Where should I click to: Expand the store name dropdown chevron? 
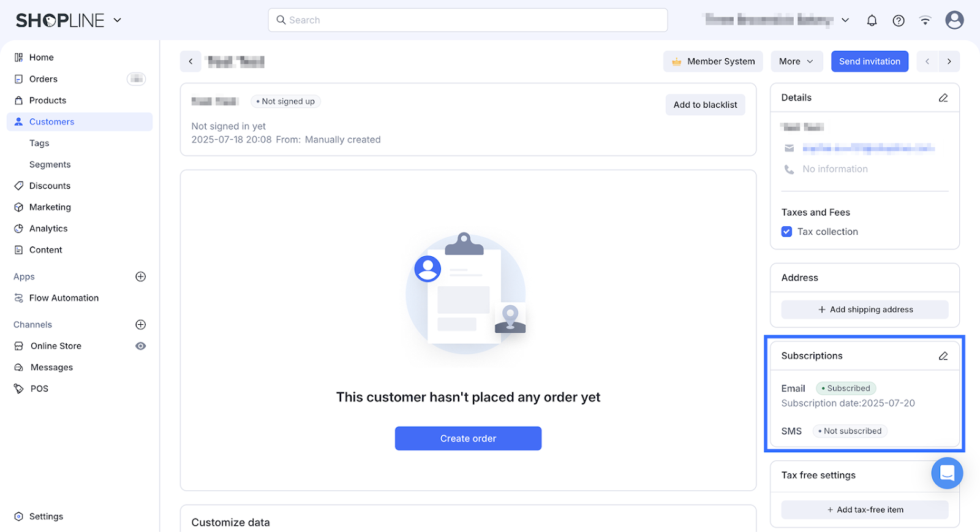tap(845, 20)
